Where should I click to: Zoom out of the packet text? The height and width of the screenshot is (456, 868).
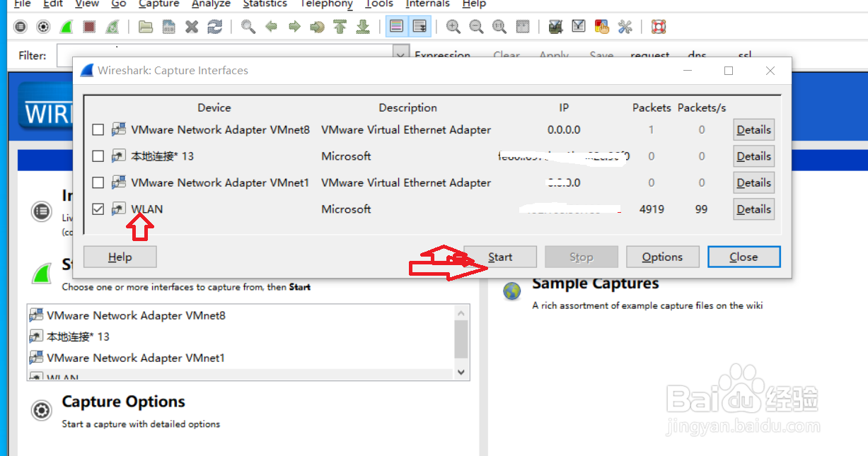(476, 27)
